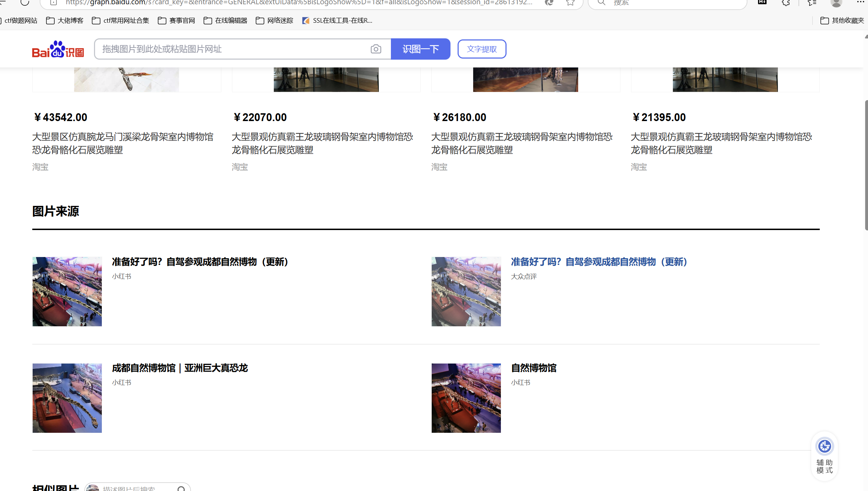
Task: Open thumbnail of 大众点评 result
Action: [x=466, y=291]
